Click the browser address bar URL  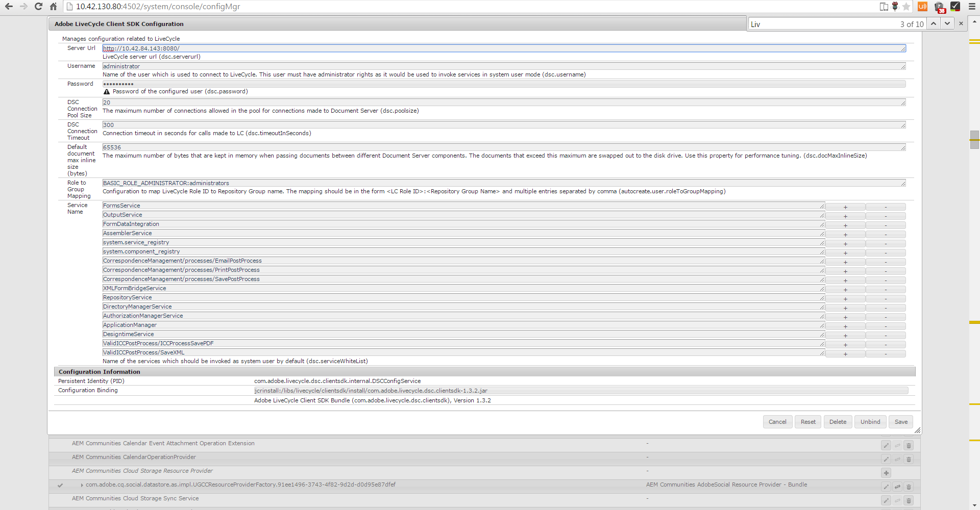click(x=158, y=7)
